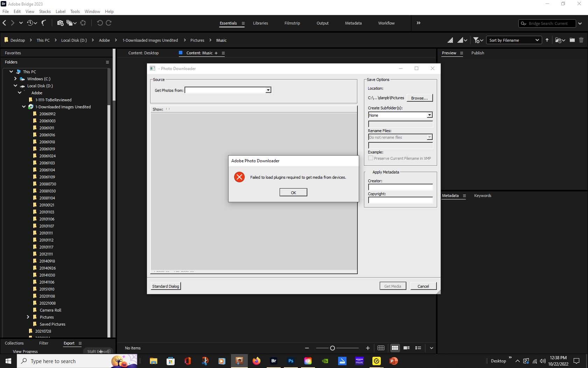588x368 pixels.
Task: Open the Folders panel menu icon
Action: [x=107, y=62]
